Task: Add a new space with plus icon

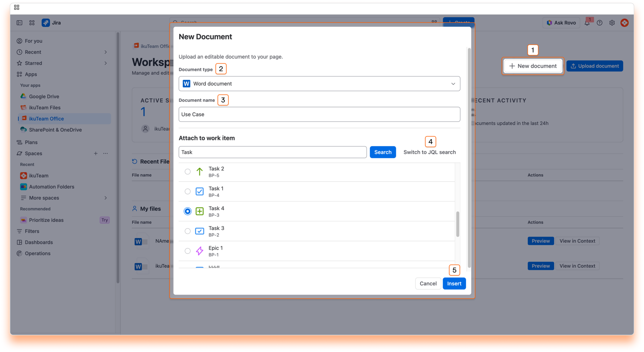Action: (95, 153)
